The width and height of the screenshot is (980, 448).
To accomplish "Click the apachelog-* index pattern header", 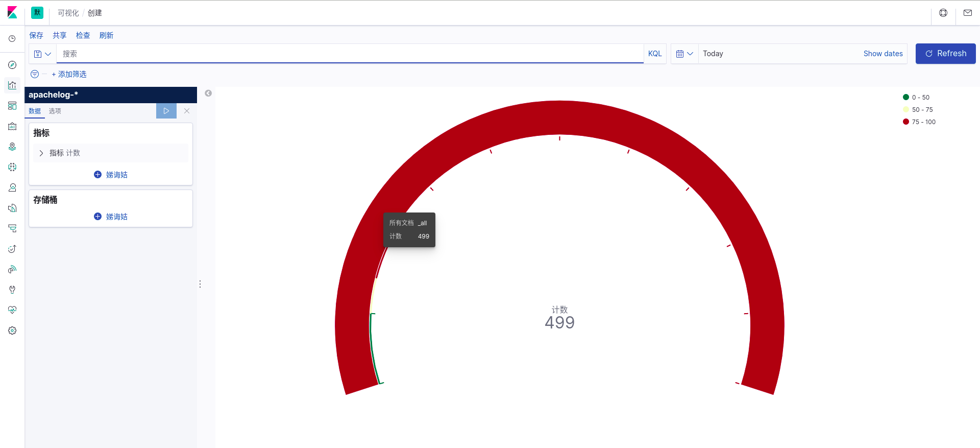I will coord(111,95).
